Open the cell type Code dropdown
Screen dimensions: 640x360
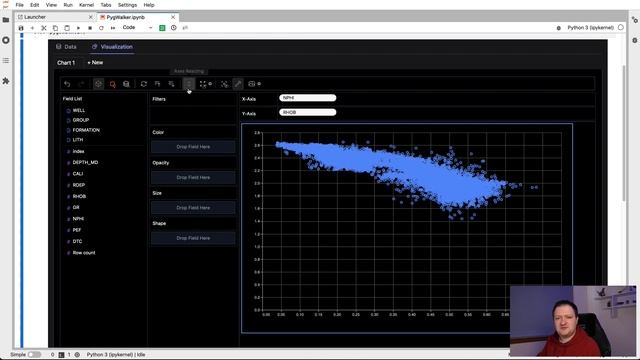[137, 28]
